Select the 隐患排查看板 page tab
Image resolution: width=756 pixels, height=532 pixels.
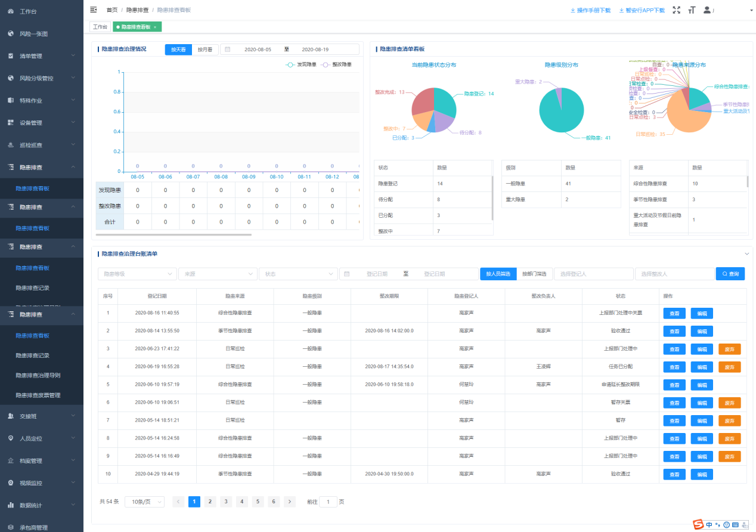coord(137,27)
